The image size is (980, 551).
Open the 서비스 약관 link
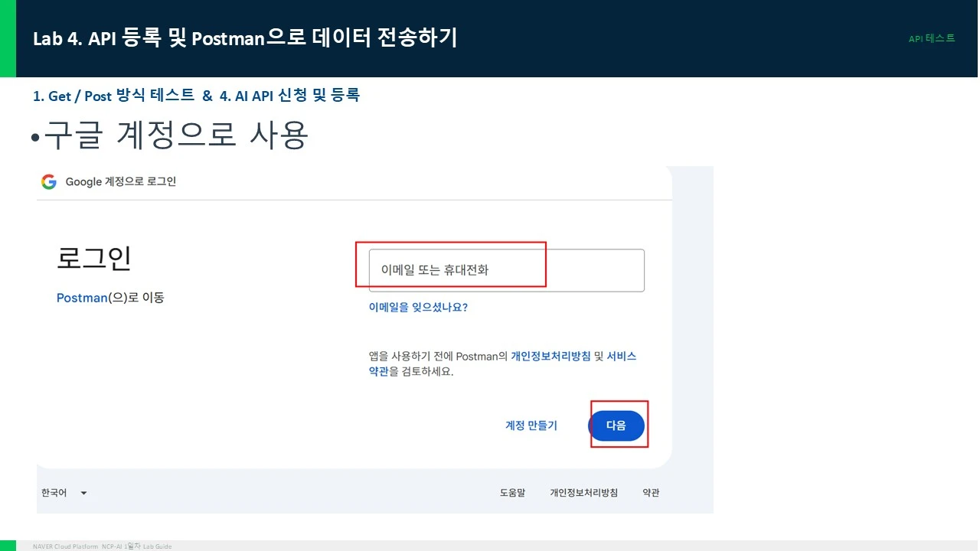pos(502,364)
